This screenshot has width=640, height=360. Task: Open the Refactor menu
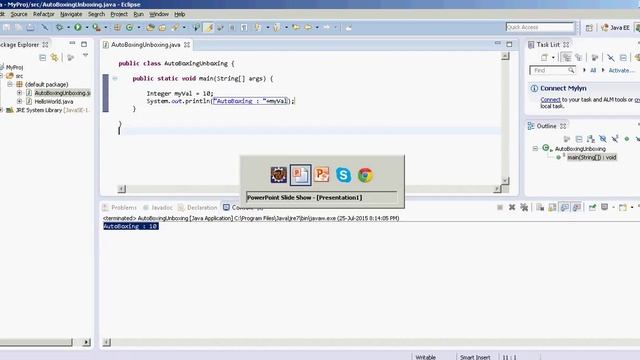43,14
